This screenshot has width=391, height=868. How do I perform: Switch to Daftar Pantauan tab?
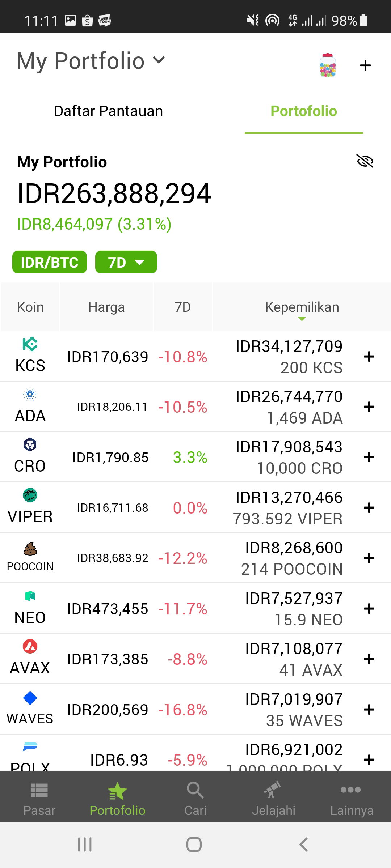pyautogui.click(x=108, y=111)
